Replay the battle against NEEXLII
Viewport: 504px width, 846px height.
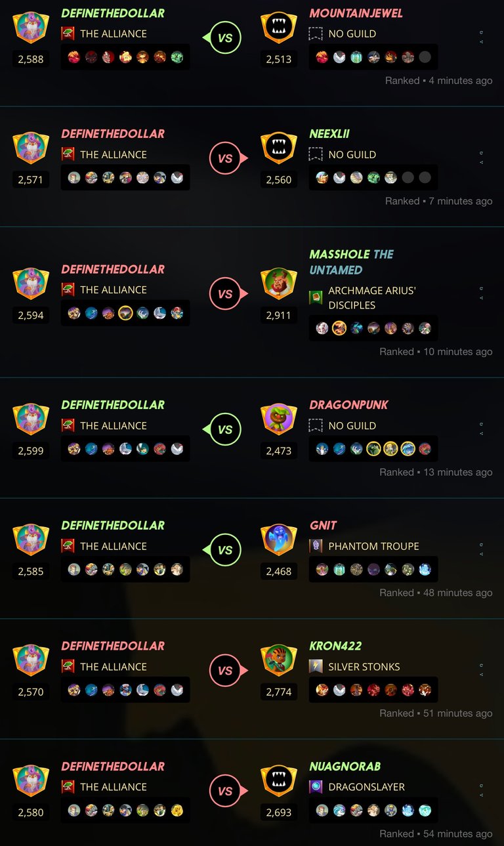pyautogui.click(x=482, y=152)
